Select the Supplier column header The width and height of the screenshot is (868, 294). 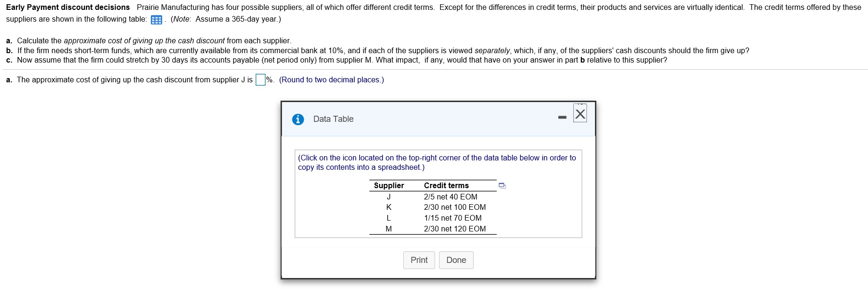tap(389, 185)
